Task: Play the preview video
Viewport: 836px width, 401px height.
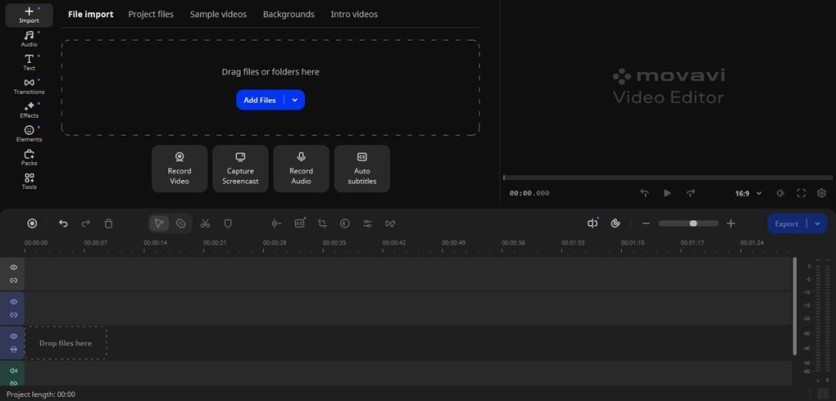Action: (667, 194)
